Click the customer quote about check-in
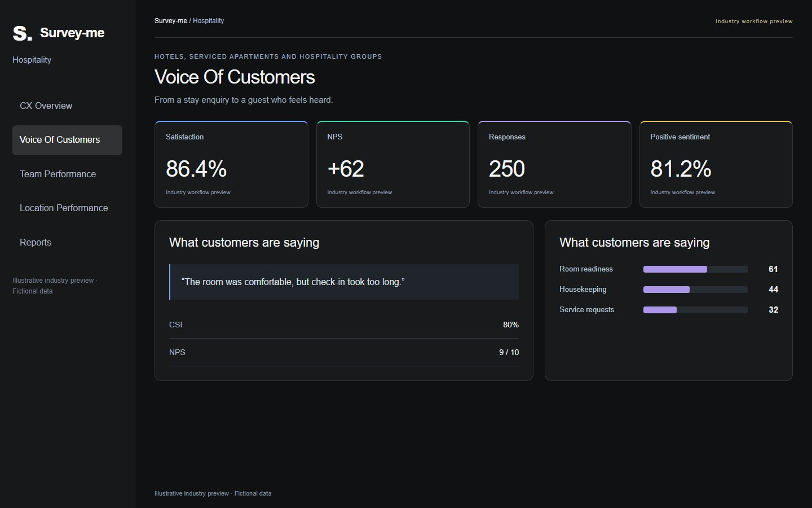Image resolution: width=812 pixels, height=508 pixels. [344, 282]
